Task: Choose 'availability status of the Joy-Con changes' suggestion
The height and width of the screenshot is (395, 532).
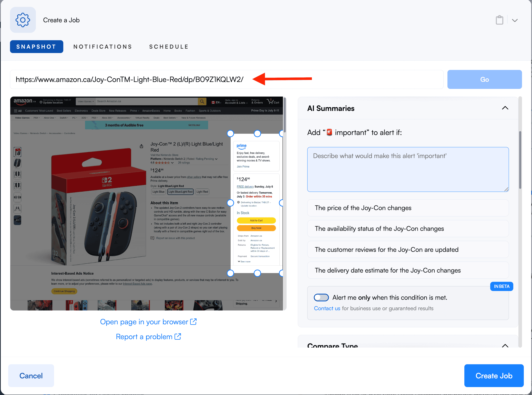Action: pos(408,229)
